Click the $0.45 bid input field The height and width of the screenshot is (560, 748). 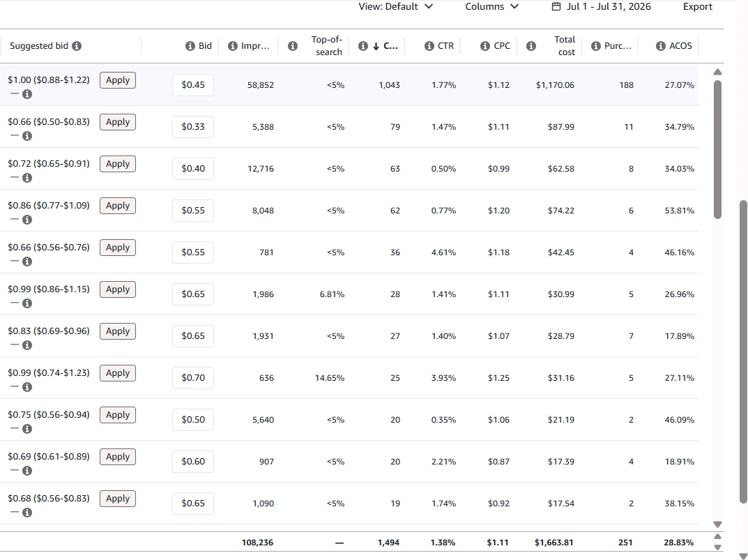(193, 85)
